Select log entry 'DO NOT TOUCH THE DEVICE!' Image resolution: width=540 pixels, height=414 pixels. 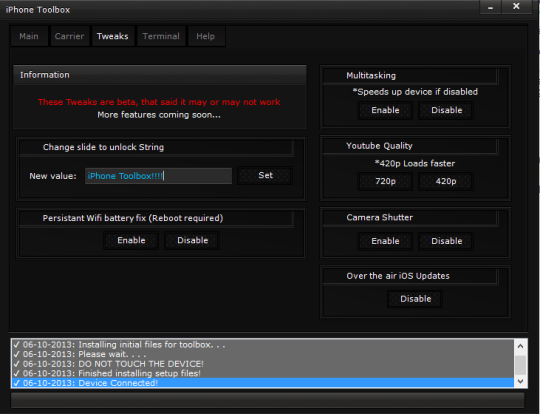point(263,364)
